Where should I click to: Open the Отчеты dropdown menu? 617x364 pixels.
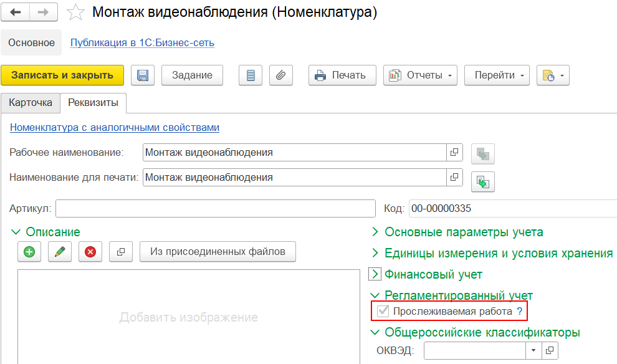420,75
